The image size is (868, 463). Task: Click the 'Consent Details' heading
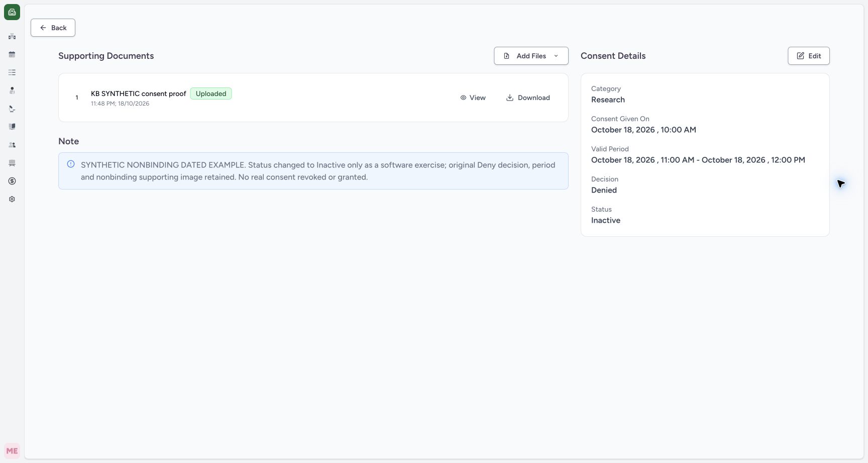coord(613,56)
